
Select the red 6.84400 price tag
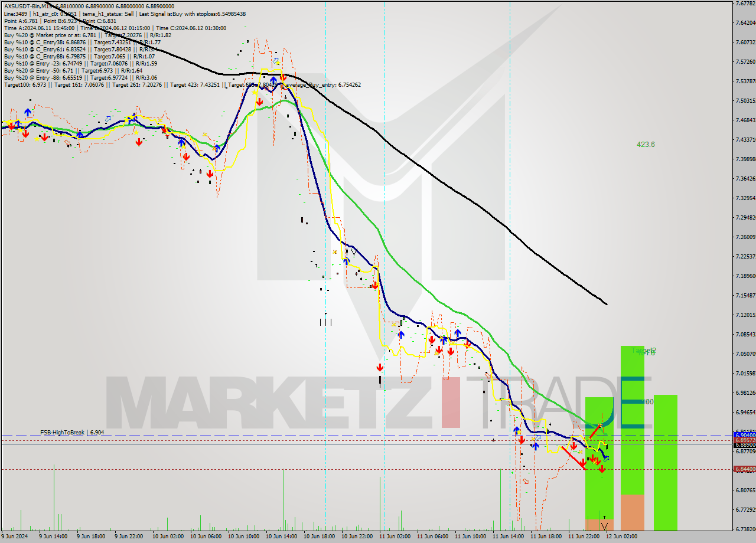744,469
